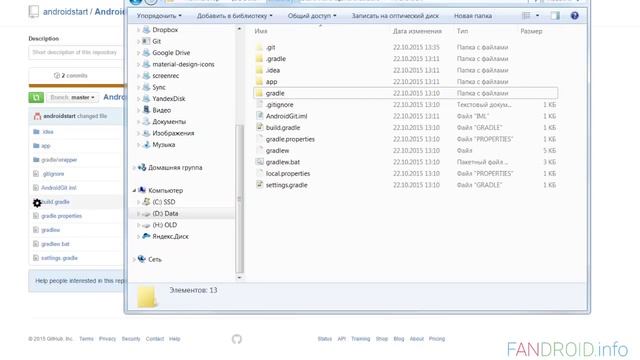Select the (D:) Data drive
This screenshot has height=360, width=640.
[x=165, y=213]
